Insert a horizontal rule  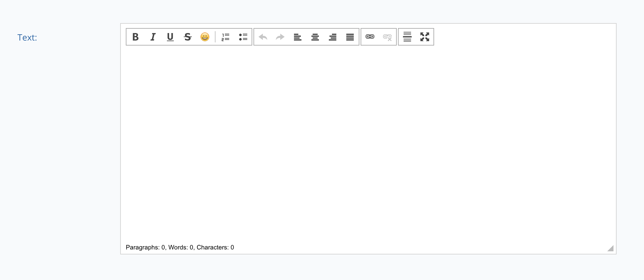[407, 37]
